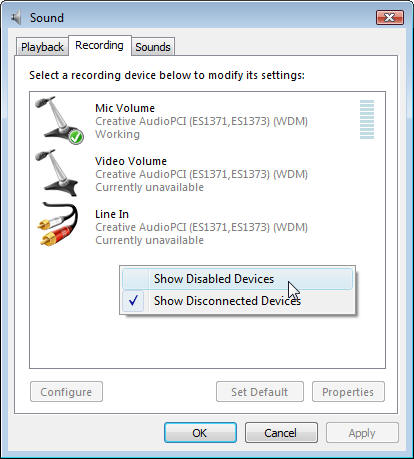This screenshot has height=459, width=414.
Task: Click the speaker icon in the title bar
Action: pyautogui.click(x=16, y=17)
